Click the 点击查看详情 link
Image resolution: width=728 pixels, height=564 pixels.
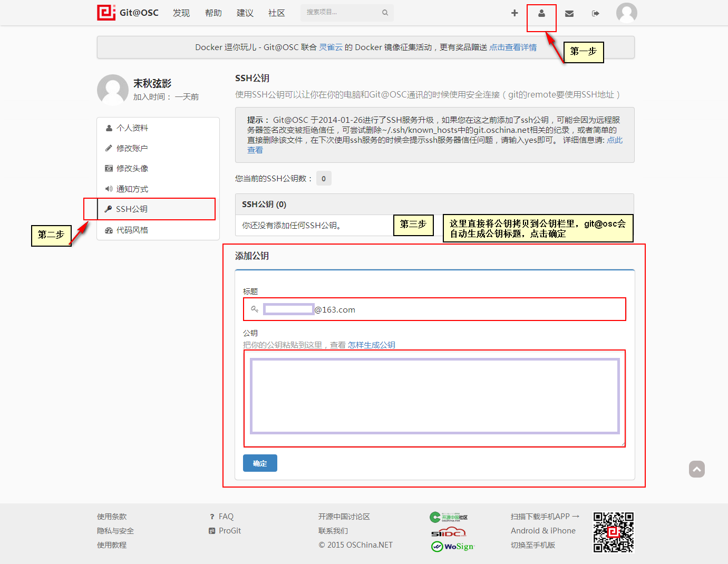513,47
